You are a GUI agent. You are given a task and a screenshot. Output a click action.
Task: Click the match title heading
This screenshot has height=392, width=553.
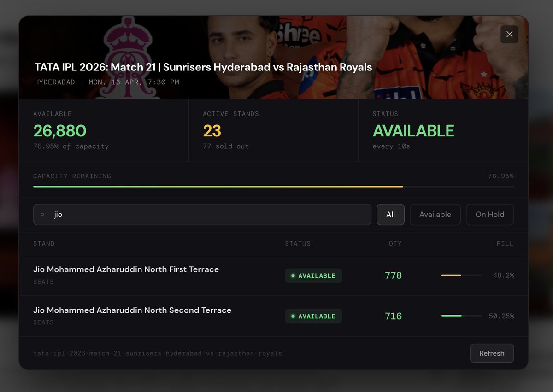click(203, 67)
